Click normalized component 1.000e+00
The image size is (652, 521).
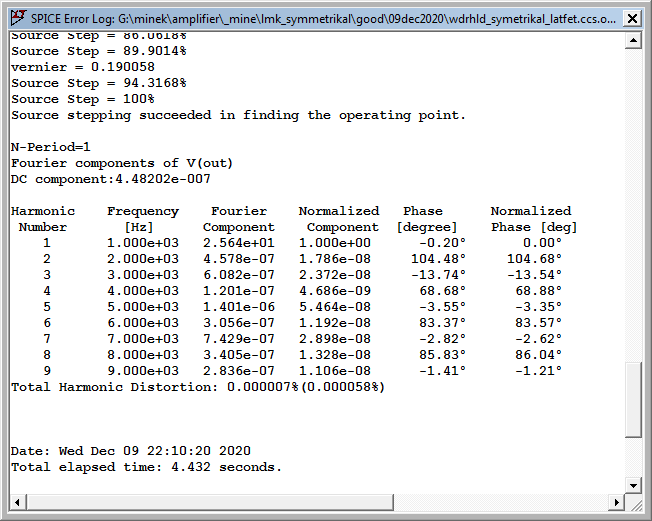pyautogui.click(x=335, y=243)
